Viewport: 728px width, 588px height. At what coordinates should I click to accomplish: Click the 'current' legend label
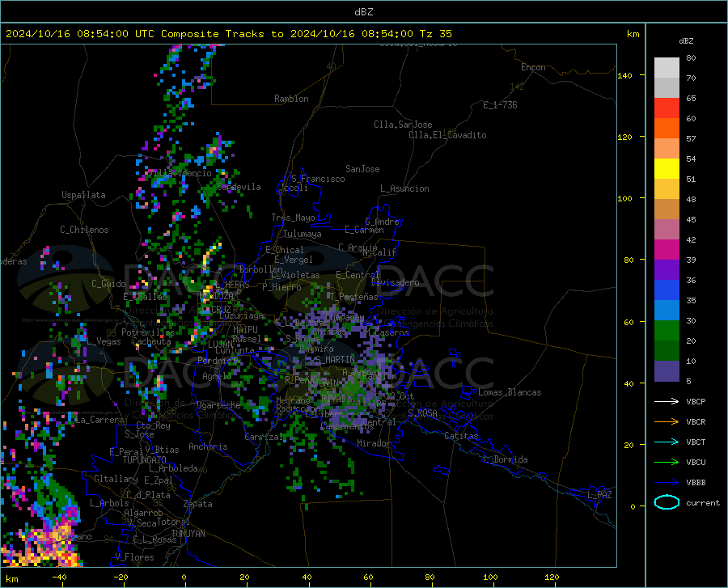point(703,502)
